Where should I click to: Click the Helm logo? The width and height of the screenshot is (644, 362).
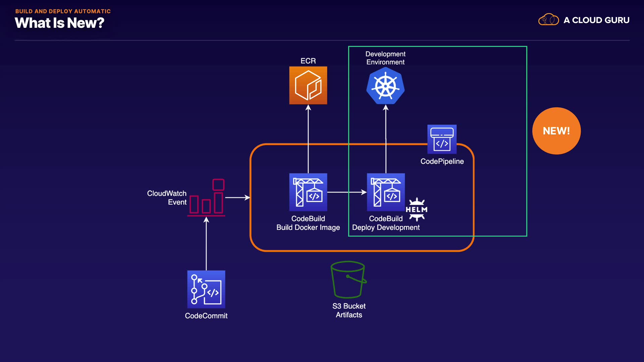pos(417,209)
